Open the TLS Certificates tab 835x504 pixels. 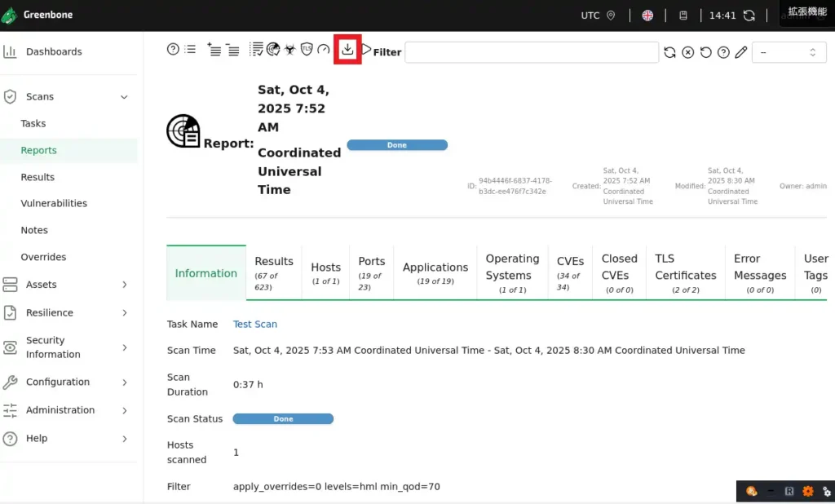(685, 272)
